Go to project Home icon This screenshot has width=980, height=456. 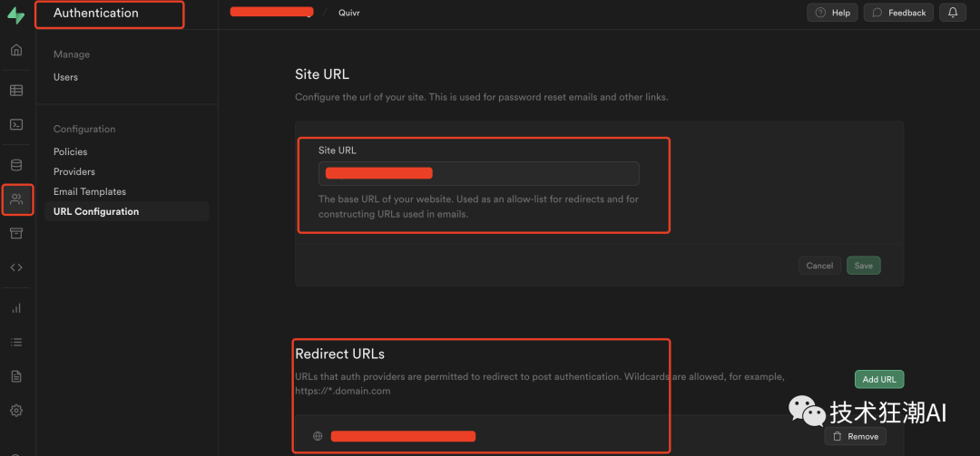pos(16,50)
